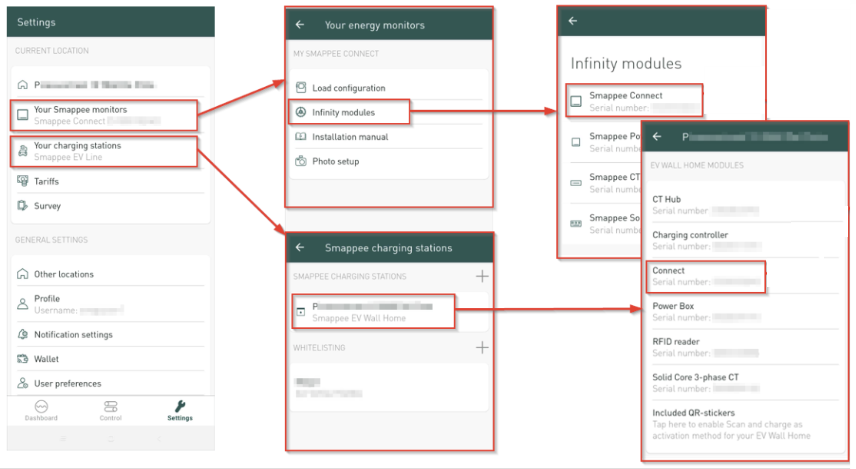
Task: Go back from EV Wall Home modules
Action: [x=657, y=136]
